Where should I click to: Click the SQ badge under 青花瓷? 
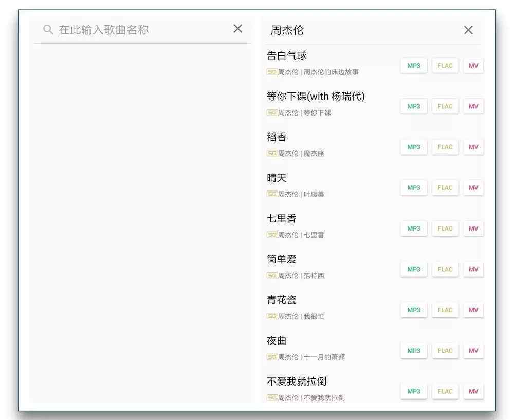[x=272, y=316]
